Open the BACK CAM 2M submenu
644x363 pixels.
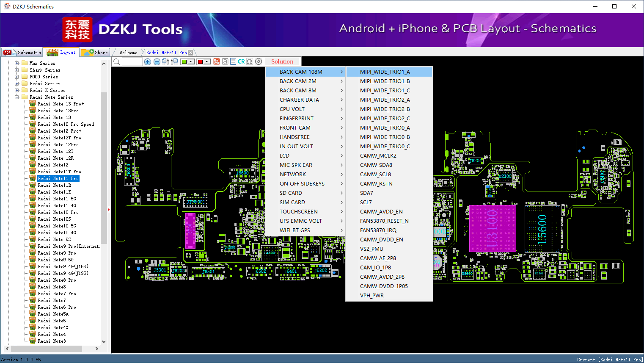(305, 81)
